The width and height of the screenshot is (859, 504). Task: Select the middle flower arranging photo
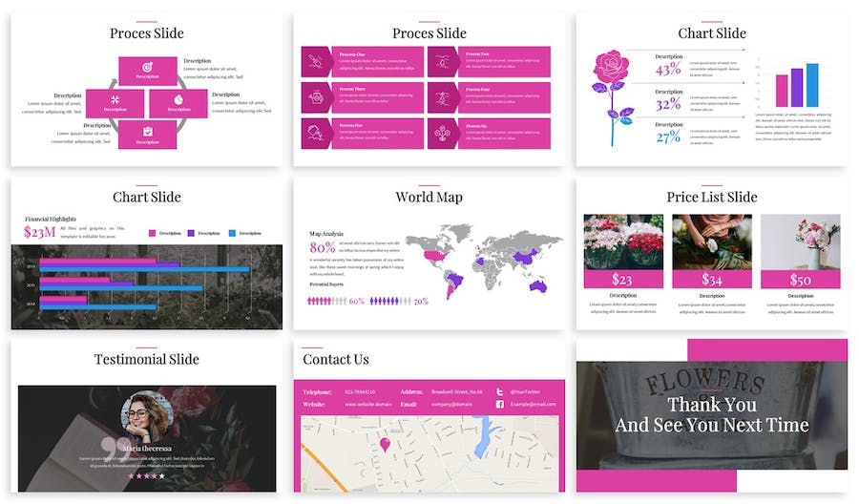point(711,241)
